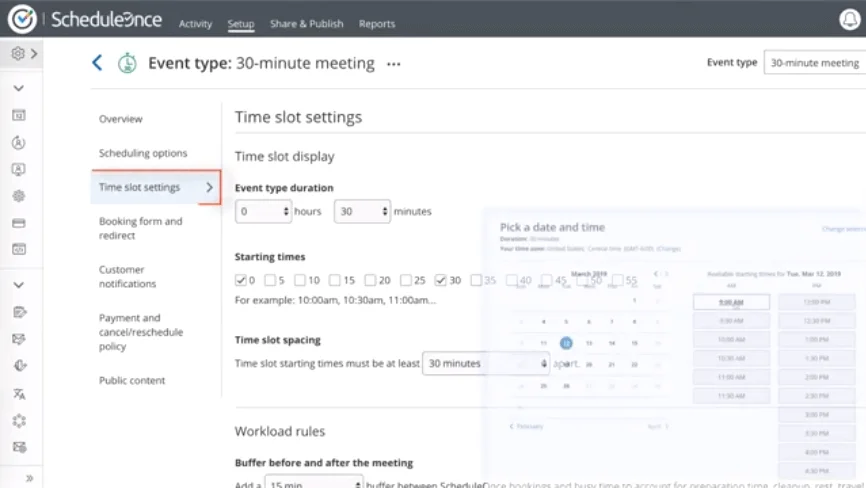866x488 pixels.
Task: Enable the 5 starting time checkbox
Action: [270, 280]
